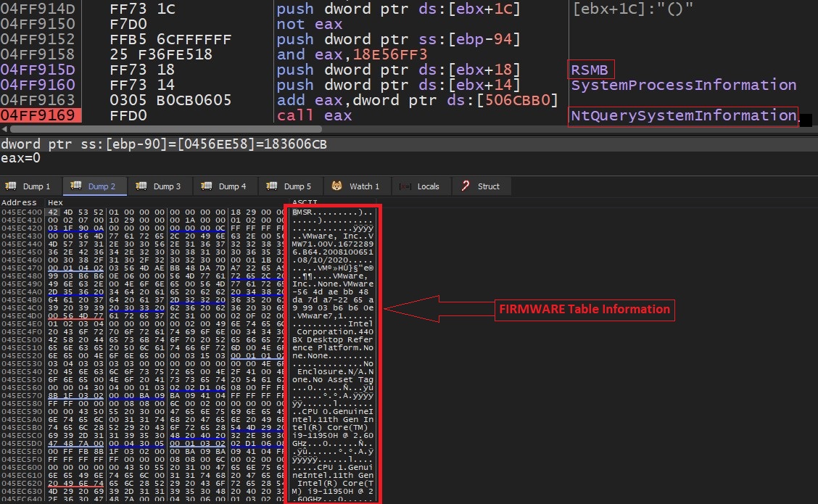818x504 pixels.
Task: Click the RSMB comment annotation
Action: (589, 69)
